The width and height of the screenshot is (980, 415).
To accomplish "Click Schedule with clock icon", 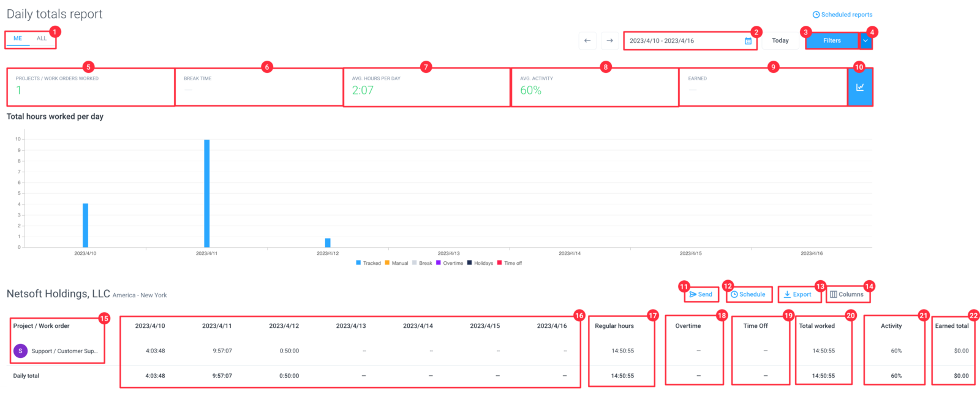I will pos(748,294).
